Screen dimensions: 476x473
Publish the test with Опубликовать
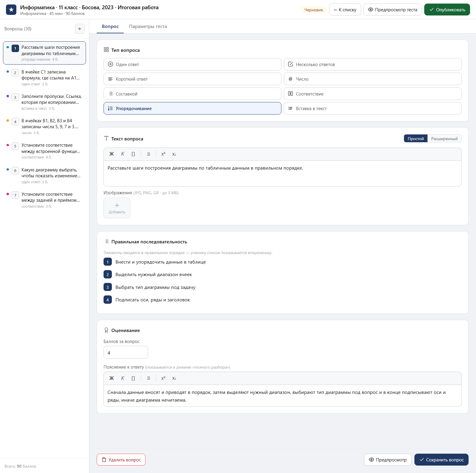coord(447,10)
